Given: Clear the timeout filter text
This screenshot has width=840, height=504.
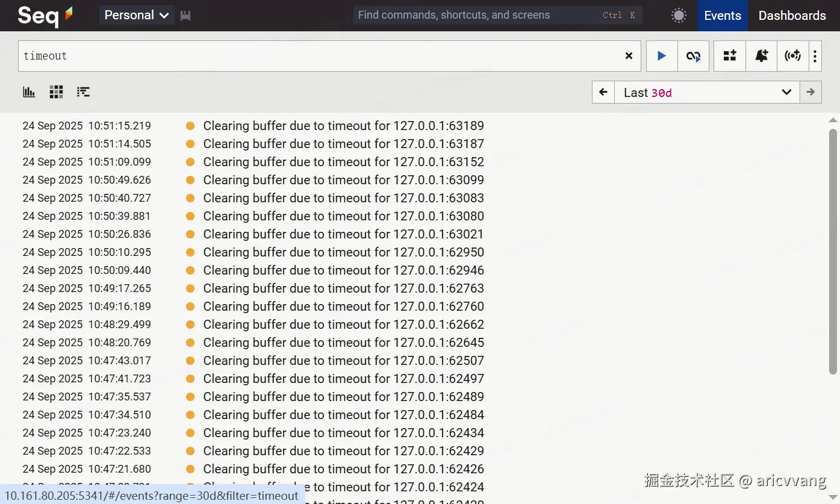Looking at the screenshot, I should coord(629,56).
